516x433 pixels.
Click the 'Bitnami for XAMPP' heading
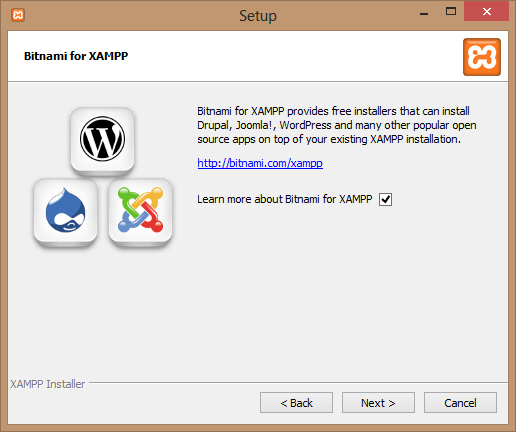[x=76, y=56]
